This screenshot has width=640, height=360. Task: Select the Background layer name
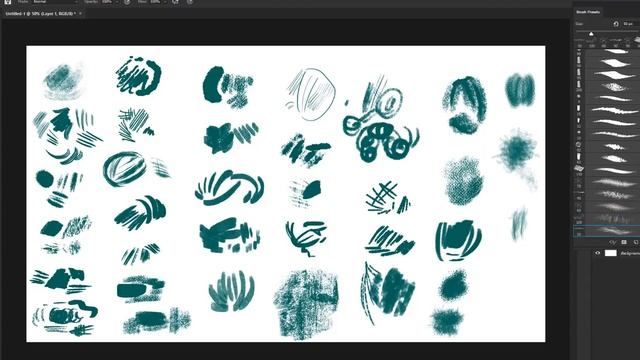click(x=630, y=253)
